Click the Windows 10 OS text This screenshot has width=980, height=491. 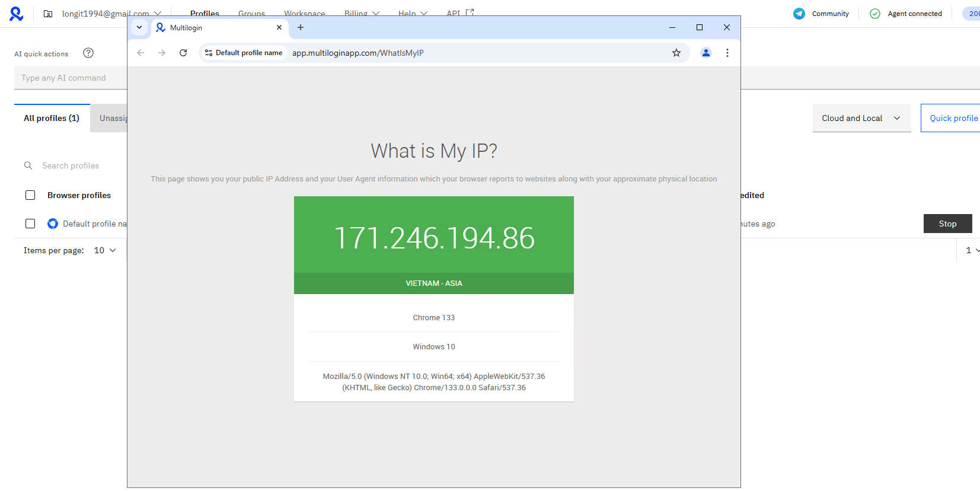click(x=434, y=347)
